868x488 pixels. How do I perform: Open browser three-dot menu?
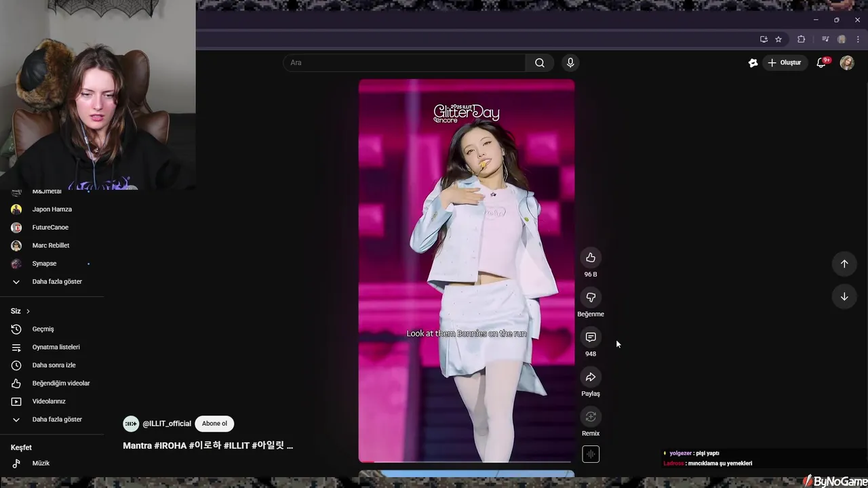click(x=858, y=39)
